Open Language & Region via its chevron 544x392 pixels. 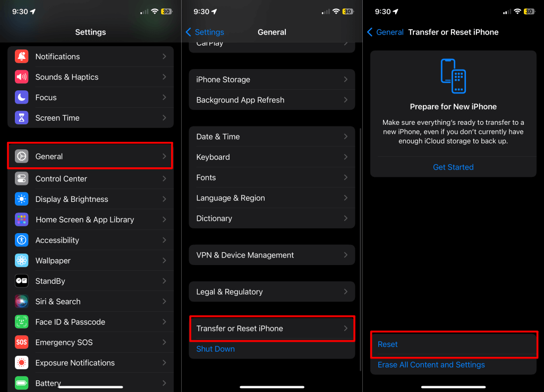[345, 198]
